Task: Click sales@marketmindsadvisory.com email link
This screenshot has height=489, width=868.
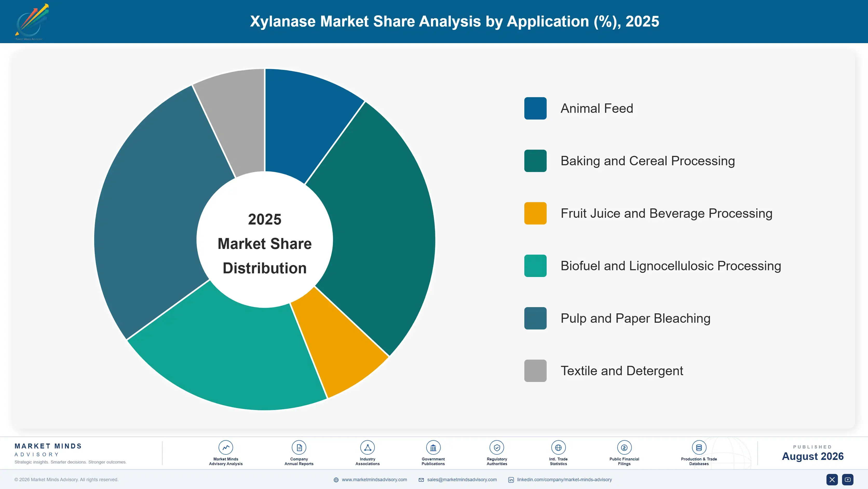Action: (462, 480)
